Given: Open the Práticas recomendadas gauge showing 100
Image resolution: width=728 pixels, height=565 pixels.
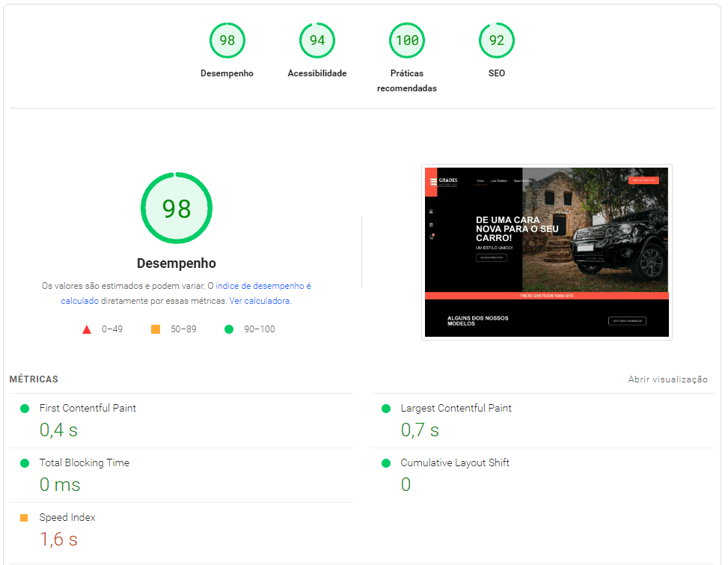Looking at the screenshot, I should (x=407, y=41).
